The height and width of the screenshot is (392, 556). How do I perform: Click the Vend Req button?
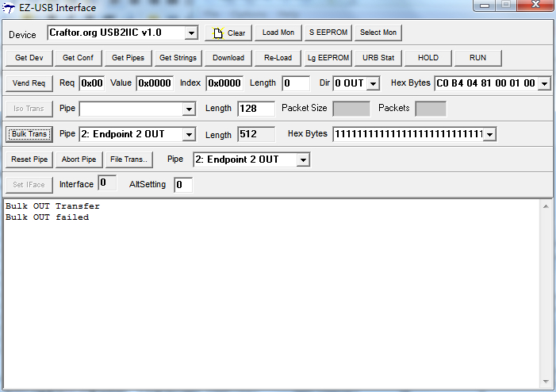coord(29,83)
